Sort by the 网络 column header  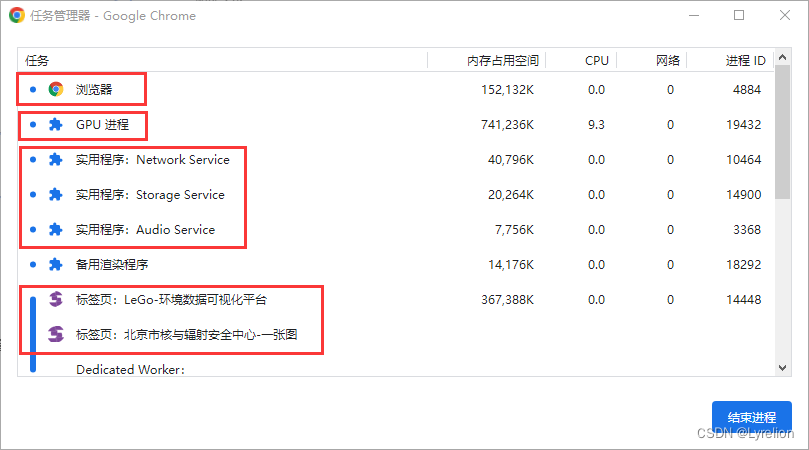pos(652,60)
